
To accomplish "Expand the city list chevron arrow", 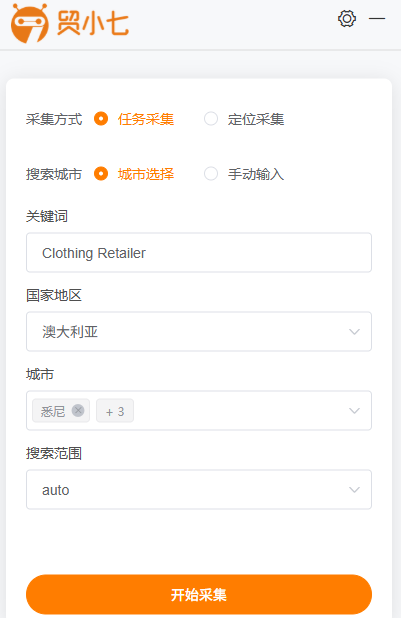I will click(x=354, y=411).
